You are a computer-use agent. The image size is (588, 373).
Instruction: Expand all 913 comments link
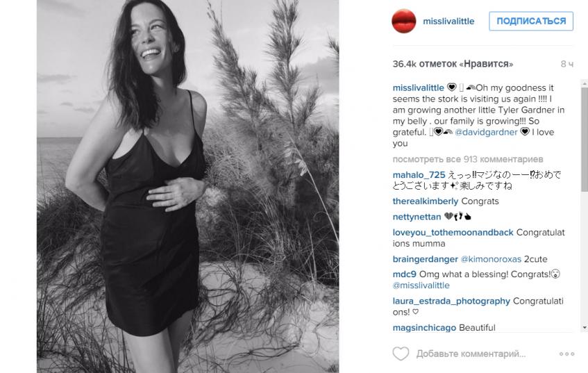pyautogui.click(x=468, y=159)
